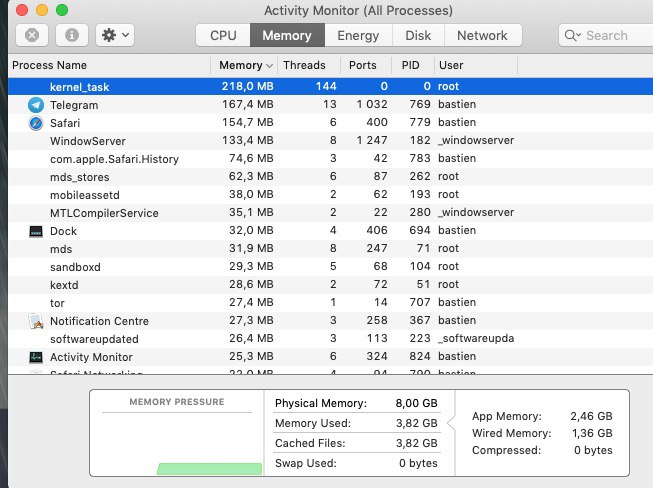
Task: Click the Safari compass icon in list
Action: (36, 123)
